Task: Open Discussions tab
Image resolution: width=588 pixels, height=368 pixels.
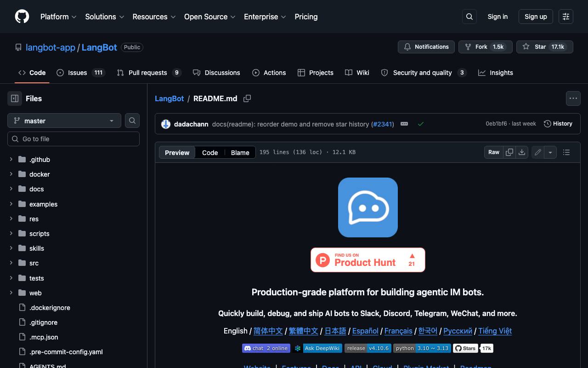Action: pos(216,73)
